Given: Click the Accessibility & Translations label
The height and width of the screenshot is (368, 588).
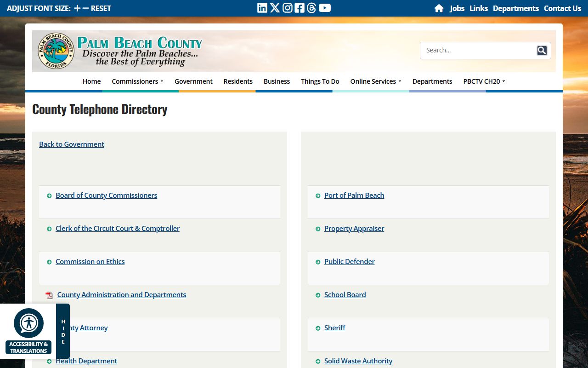Looking at the screenshot, I should pos(28,347).
